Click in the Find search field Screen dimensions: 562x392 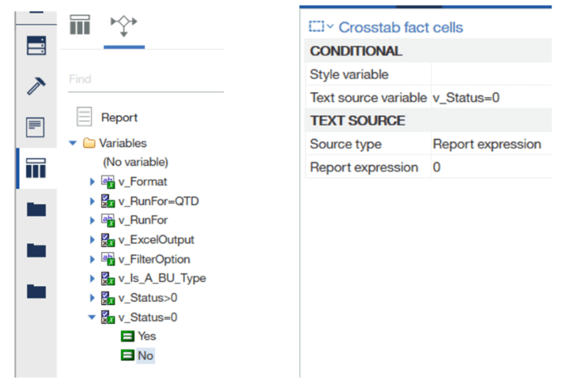(145, 79)
